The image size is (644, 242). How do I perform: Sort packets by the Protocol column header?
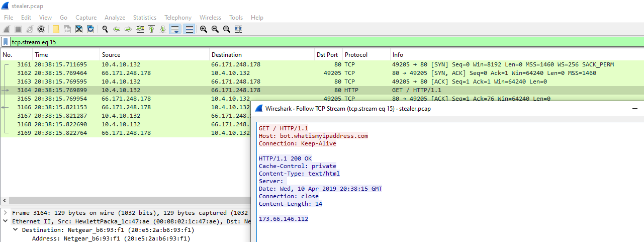(x=356, y=54)
